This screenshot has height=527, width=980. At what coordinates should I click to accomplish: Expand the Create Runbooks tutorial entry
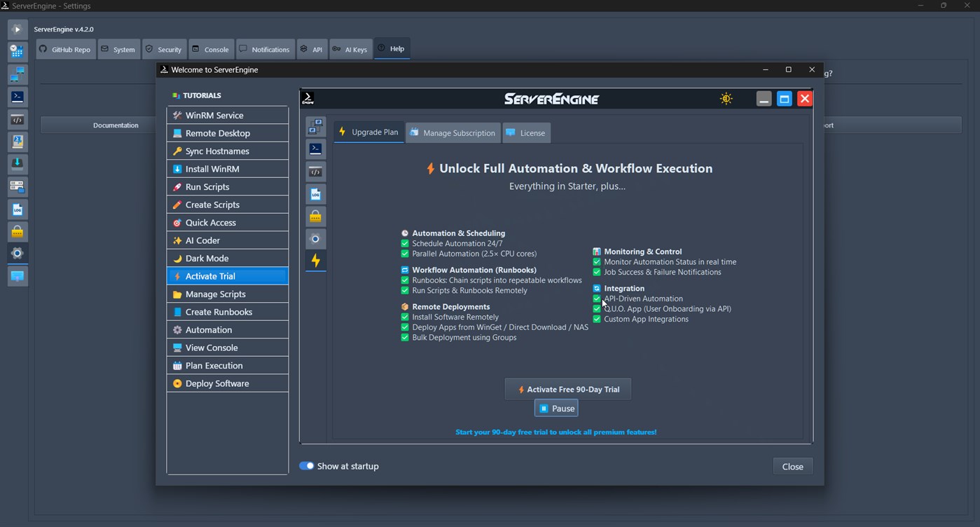point(227,311)
